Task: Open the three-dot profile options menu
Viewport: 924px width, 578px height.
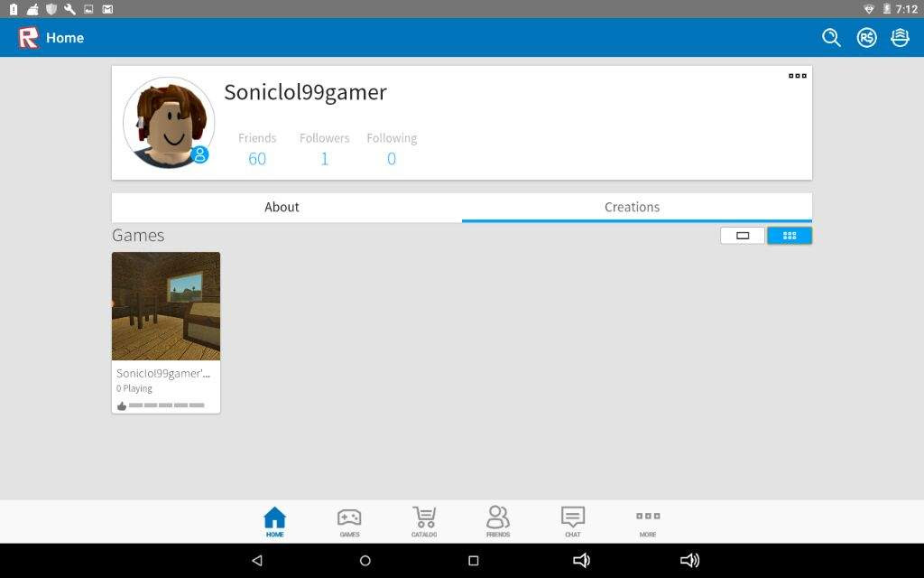Action: [798, 76]
